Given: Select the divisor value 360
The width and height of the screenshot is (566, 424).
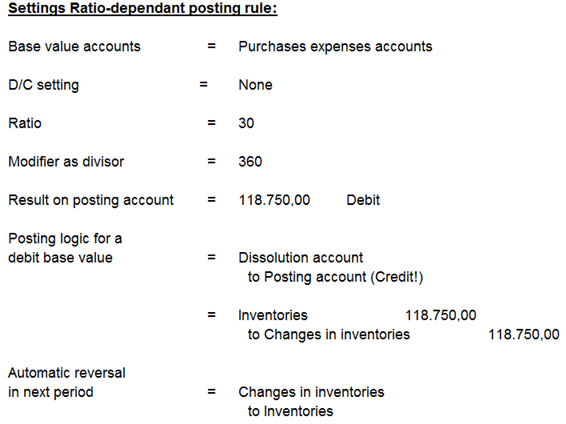Looking at the screenshot, I should pos(250,162).
